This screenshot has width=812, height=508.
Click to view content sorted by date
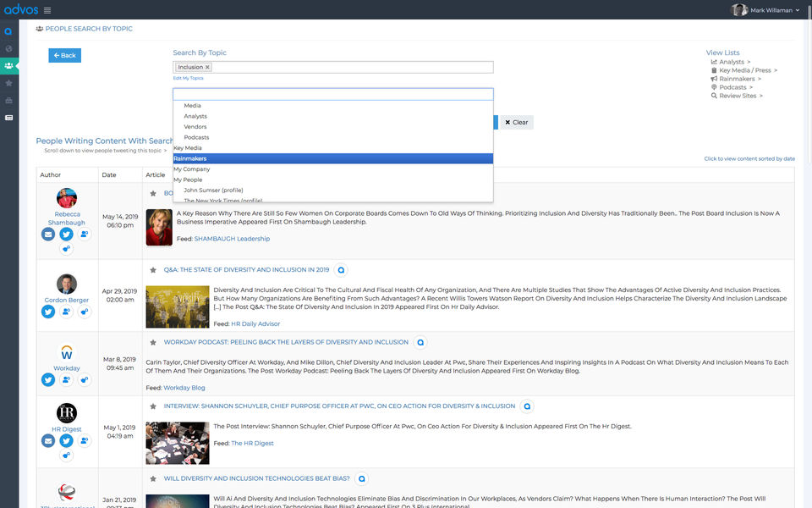[749, 159]
